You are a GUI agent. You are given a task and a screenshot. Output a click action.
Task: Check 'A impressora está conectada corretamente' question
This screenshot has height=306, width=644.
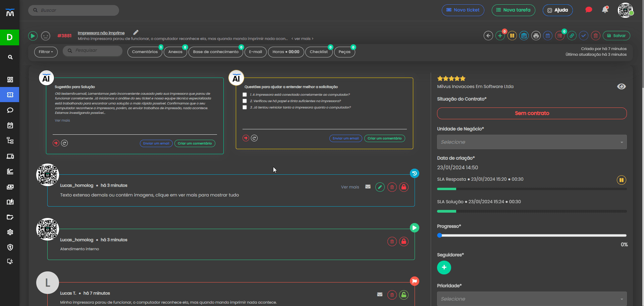245,95
